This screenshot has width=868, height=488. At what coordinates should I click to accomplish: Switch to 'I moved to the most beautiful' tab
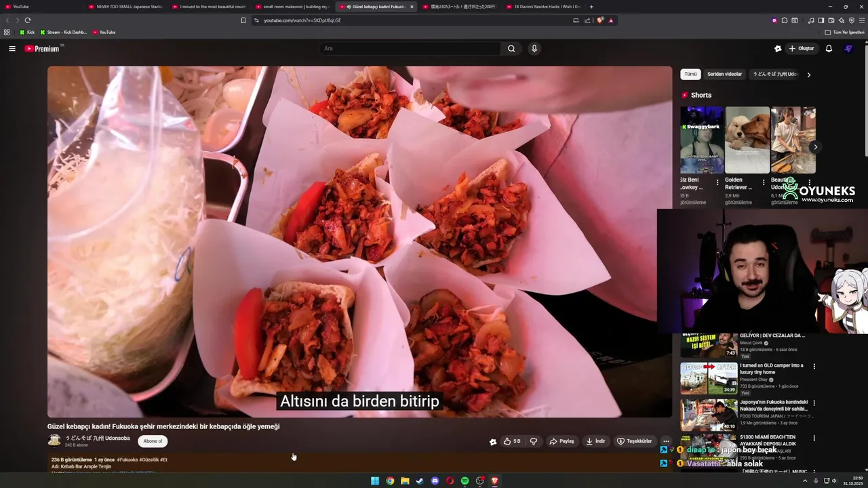[209, 7]
